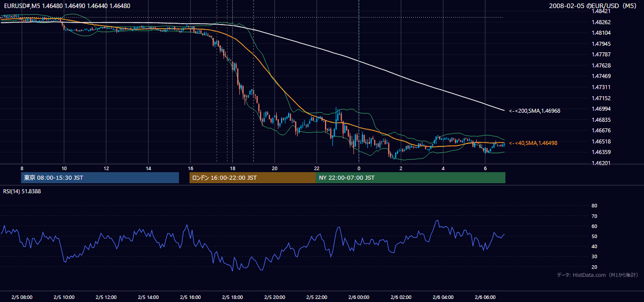
Task: Click hour label 20 under price chart
Action: point(275,168)
